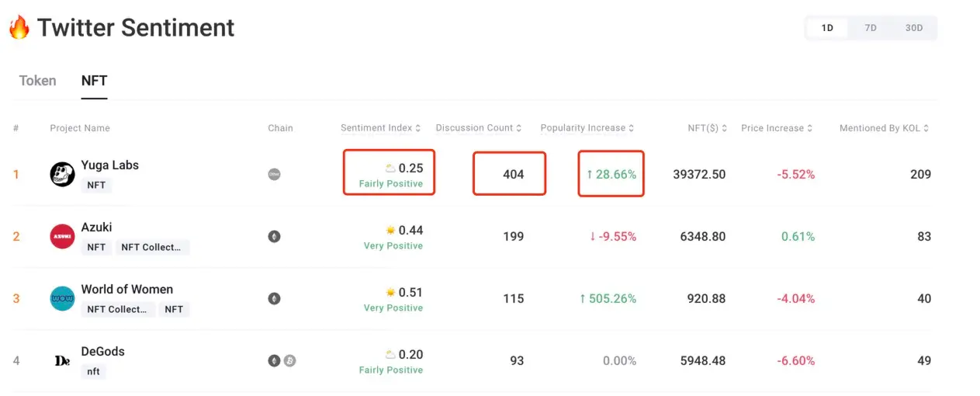
Task: Switch time range to 7D
Action: pyautogui.click(x=871, y=28)
